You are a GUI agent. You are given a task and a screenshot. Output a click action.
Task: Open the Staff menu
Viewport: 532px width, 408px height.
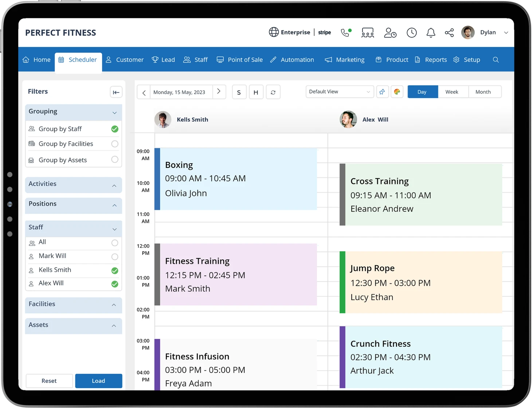[196, 60]
